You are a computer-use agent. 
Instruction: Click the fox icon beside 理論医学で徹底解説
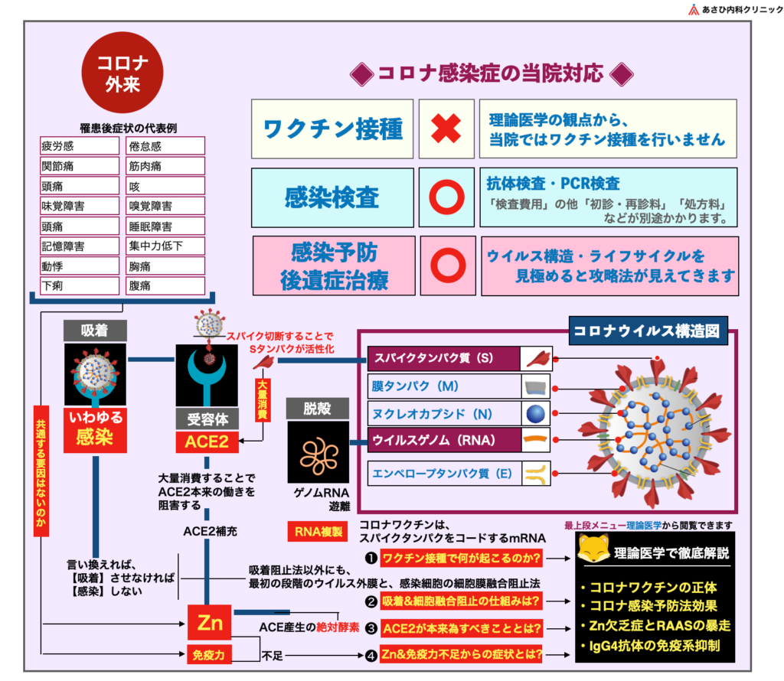coord(588,552)
